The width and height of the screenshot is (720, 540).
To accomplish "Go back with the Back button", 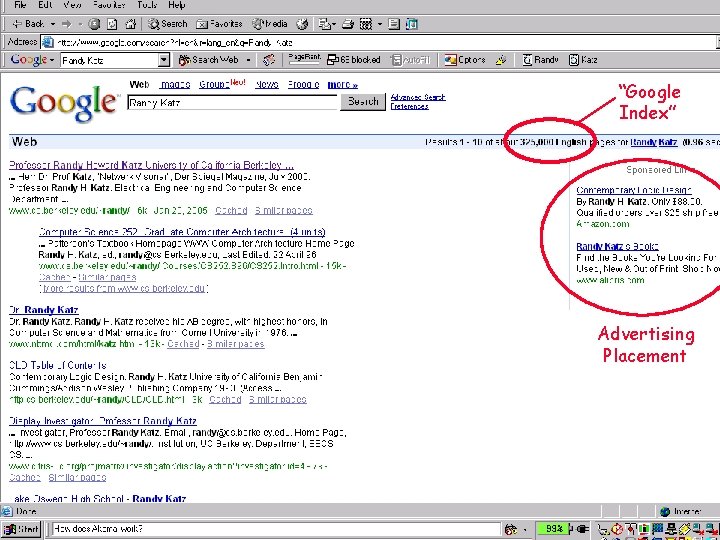I will pos(28,24).
